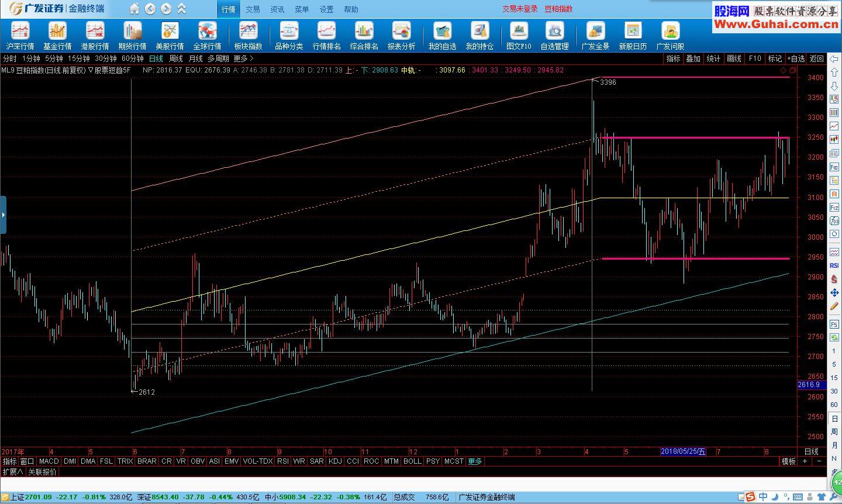This screenshot has width=842, height=504.
Task: Expand 更多 indicator tabs at bottom
Action: (x=475, y=461)
